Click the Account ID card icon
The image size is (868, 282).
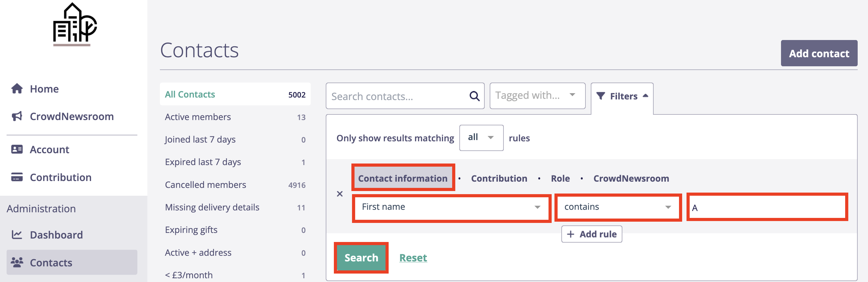tap(17, 149)
